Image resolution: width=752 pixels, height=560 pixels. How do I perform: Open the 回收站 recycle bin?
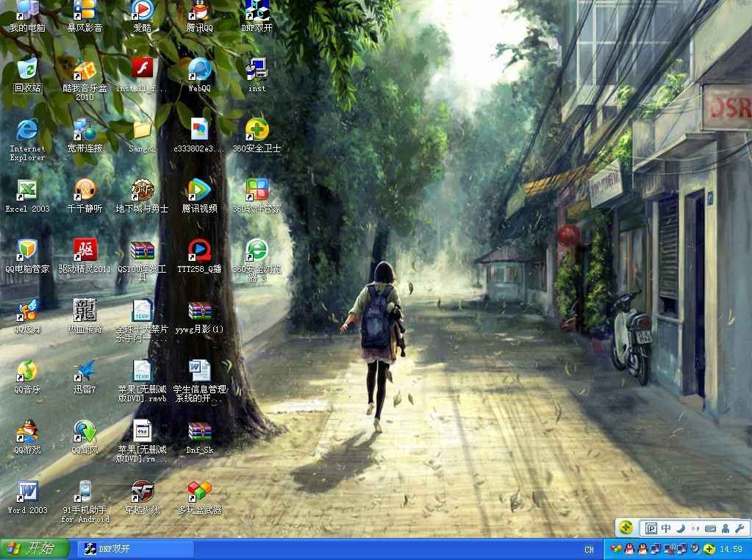click(27, 75)
